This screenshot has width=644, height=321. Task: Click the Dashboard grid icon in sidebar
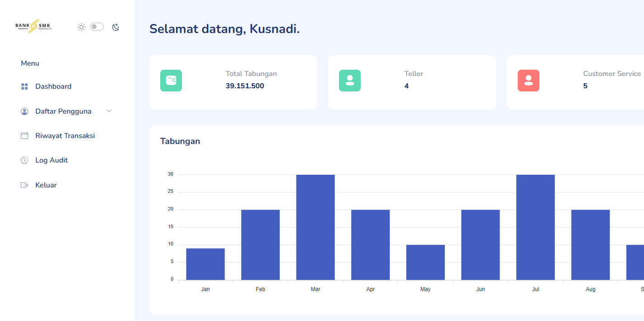click(x=24, y=86)
